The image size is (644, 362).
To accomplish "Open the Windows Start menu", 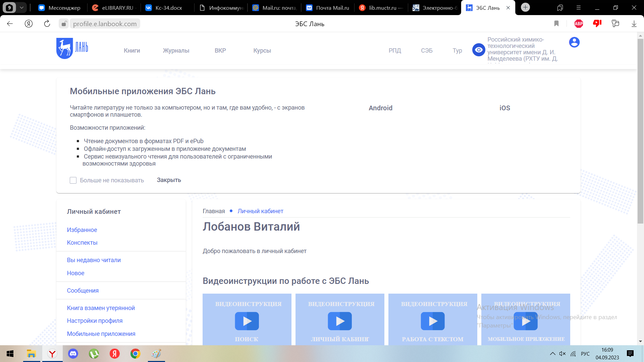I will 10,354.
